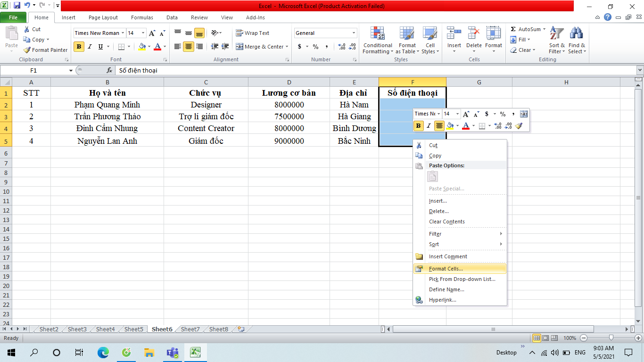
Task: Toggle Center alignment in the ribbon
Action: click(x=189, y=47)
